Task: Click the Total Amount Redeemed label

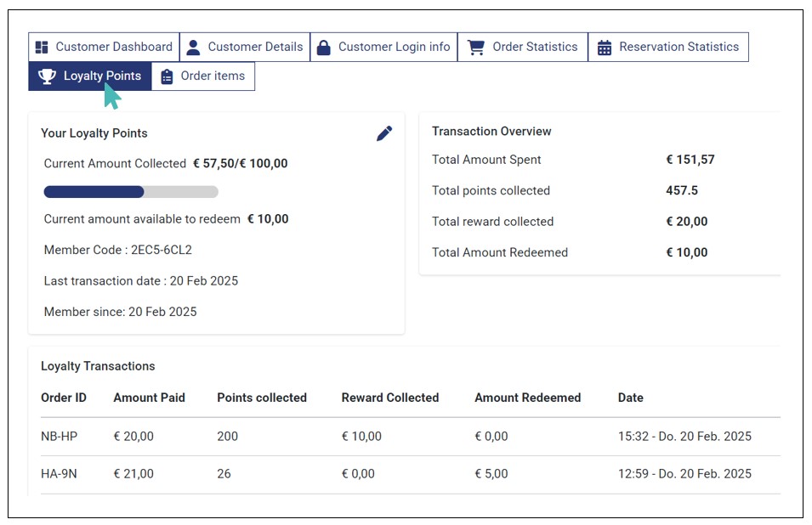Action: (x=500, y=253)
